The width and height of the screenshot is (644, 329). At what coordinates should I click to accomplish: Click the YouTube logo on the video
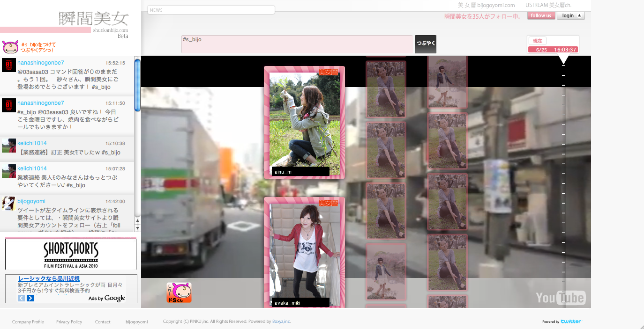[x=560, y=298]
